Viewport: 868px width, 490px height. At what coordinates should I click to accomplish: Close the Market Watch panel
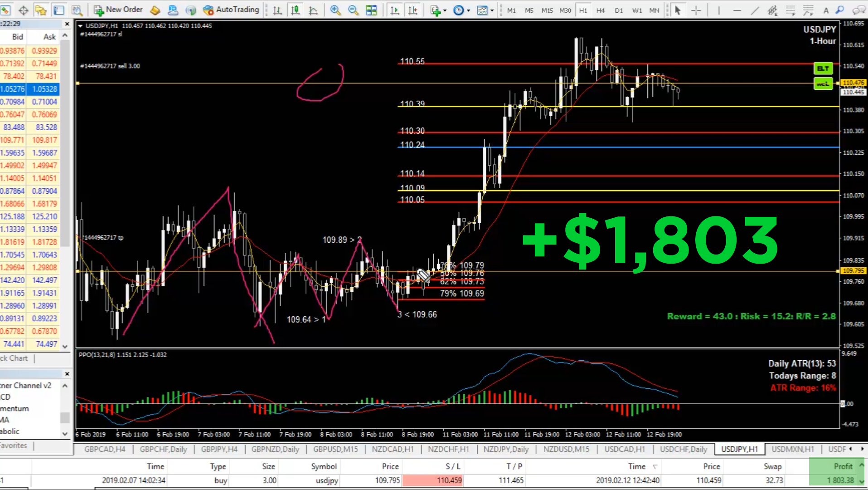(67, 24)
